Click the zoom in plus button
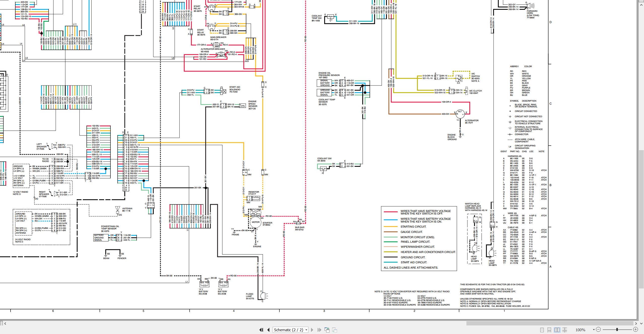Viewport: 644px width, 334px height. (x=635, y=329)
